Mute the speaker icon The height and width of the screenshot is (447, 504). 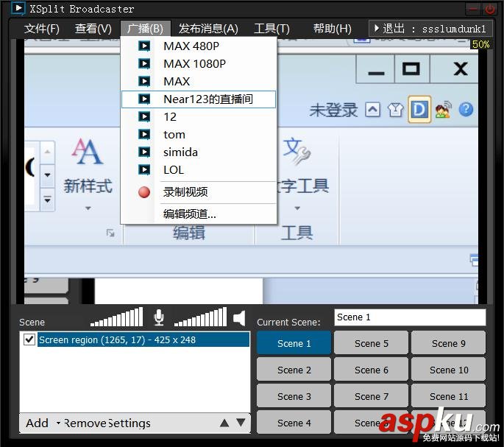pos(239,318)
